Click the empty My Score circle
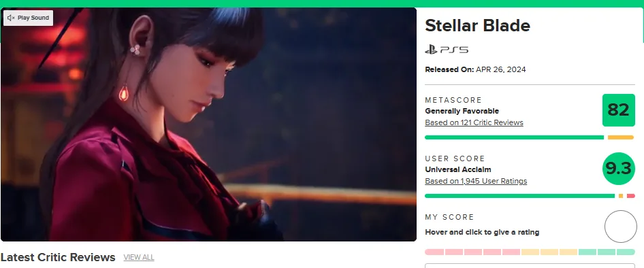 tap(621, 227)
